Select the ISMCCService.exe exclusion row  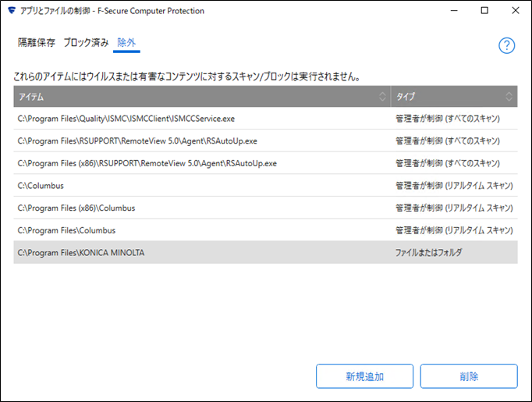coord(266,119)
